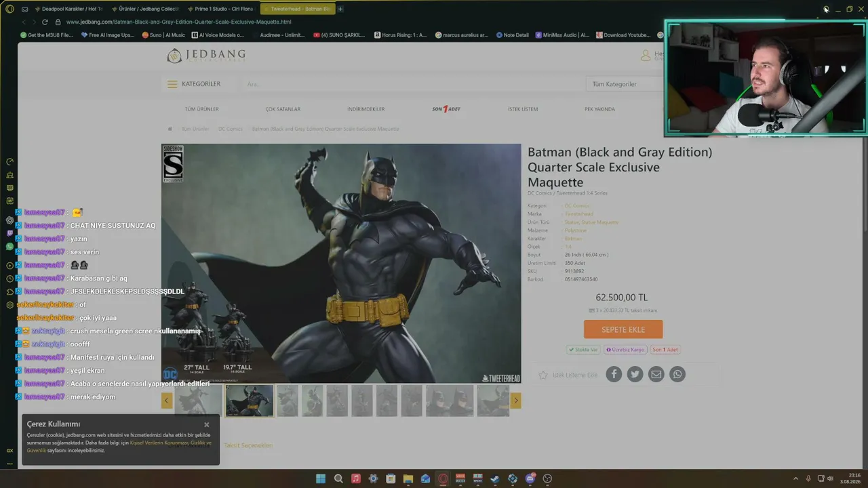Open Free AI Image Ups bookmark
Screen dimensions: 868x488
coord(108,35)
